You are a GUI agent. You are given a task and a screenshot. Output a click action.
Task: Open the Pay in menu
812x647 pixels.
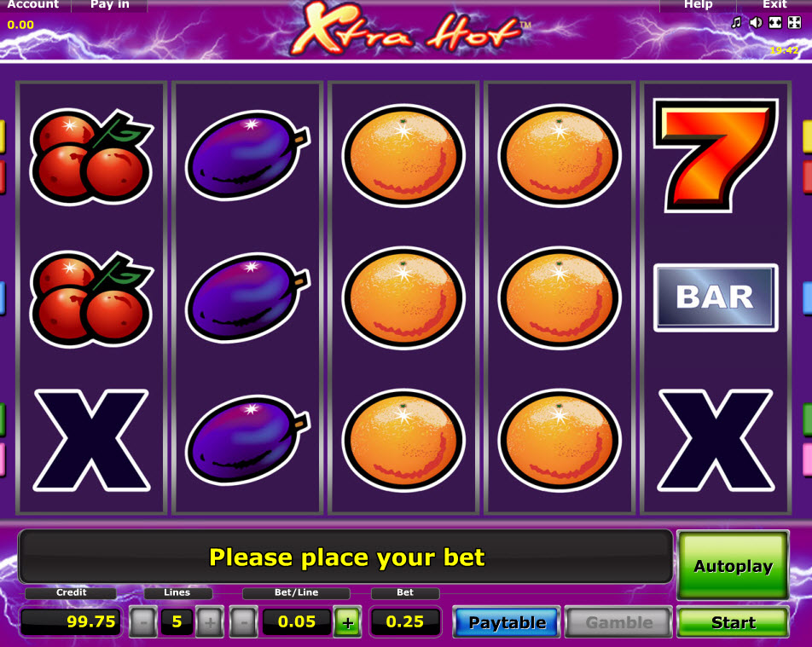(110, 4)
